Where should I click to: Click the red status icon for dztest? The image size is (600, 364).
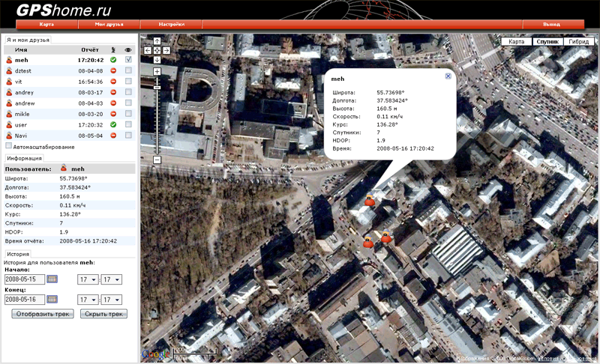pos(113,70)
